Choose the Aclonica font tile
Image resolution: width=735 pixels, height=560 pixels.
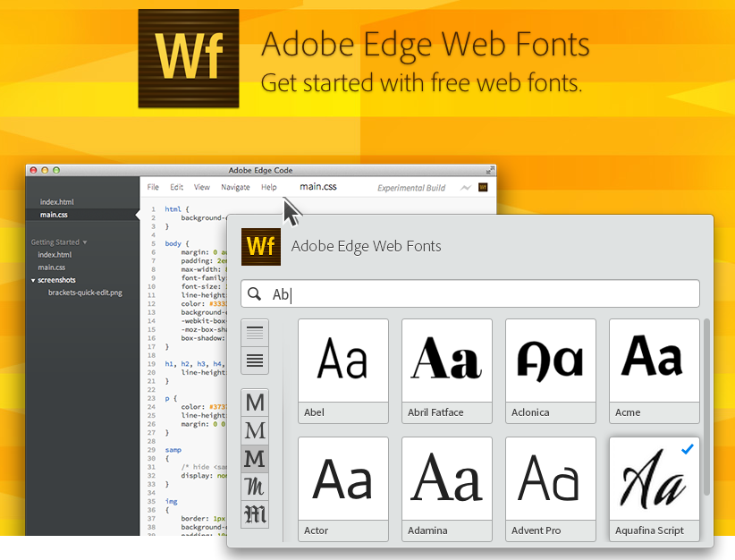tap(551, 371)
